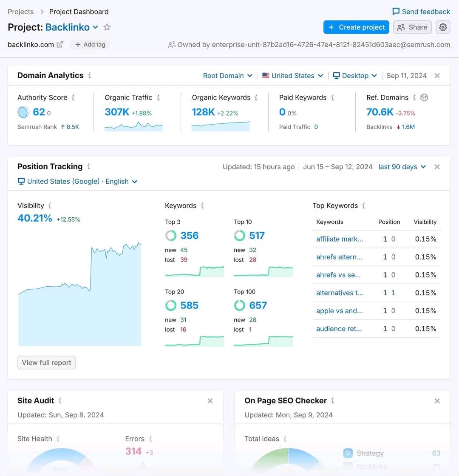Screen dimensions: 459x476
Task: Click the Top 100 keywords count 657
Action: [x=258, y=305]
